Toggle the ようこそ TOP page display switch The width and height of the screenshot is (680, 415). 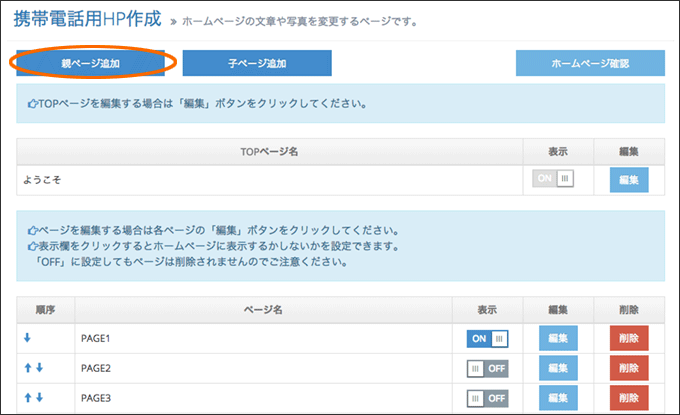(x=553, y=178)
